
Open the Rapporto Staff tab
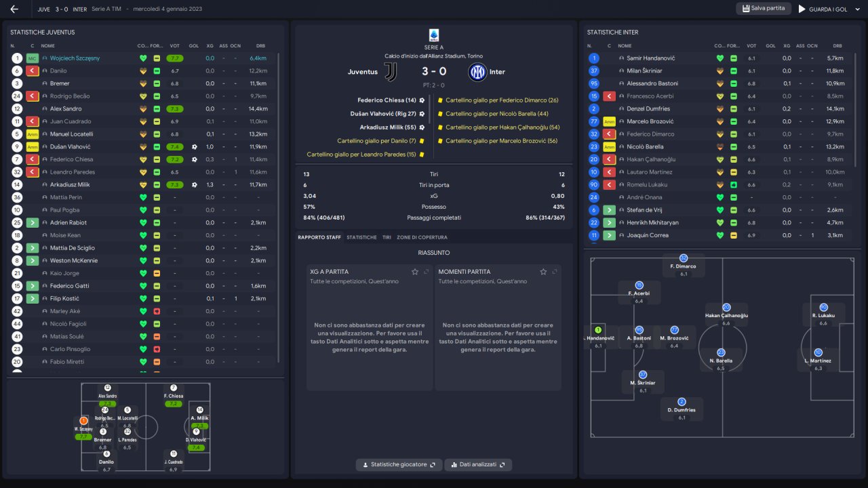coord(319,237)
